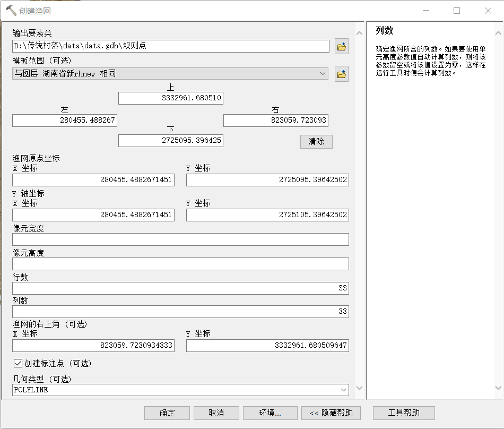Open folder browser for output feature class
This screenshot has width=504, height=429.
(x=341, y=47)
